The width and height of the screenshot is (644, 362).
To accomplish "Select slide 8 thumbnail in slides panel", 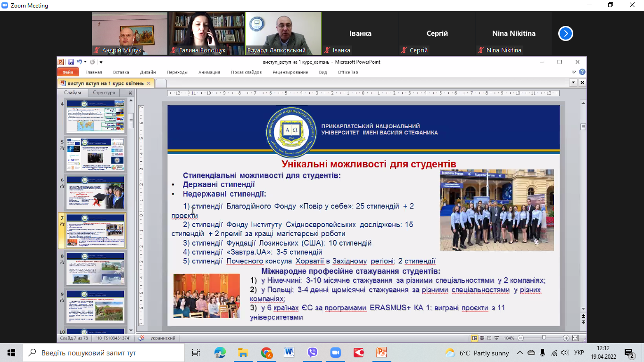I will pos(95,269).
